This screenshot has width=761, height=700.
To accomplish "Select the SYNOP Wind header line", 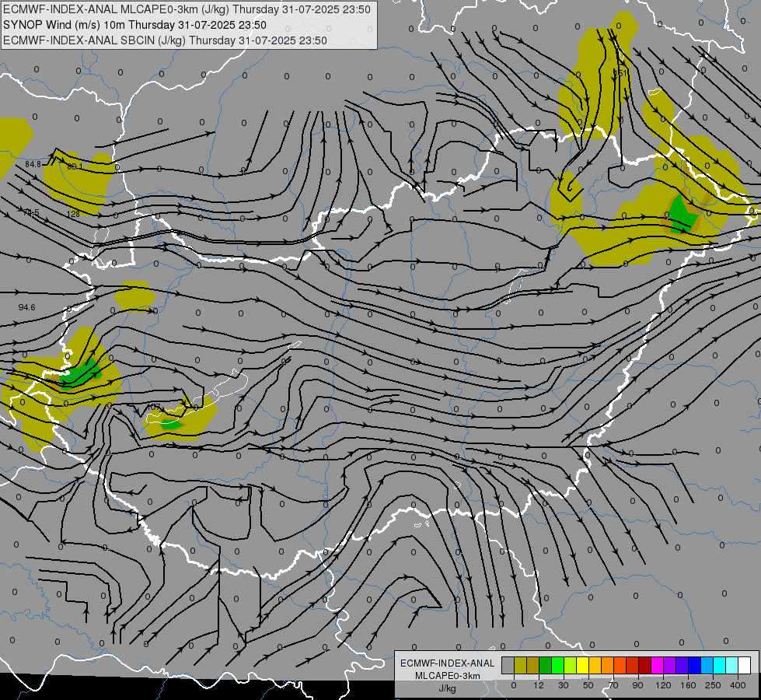I will (x=135, y=25).
